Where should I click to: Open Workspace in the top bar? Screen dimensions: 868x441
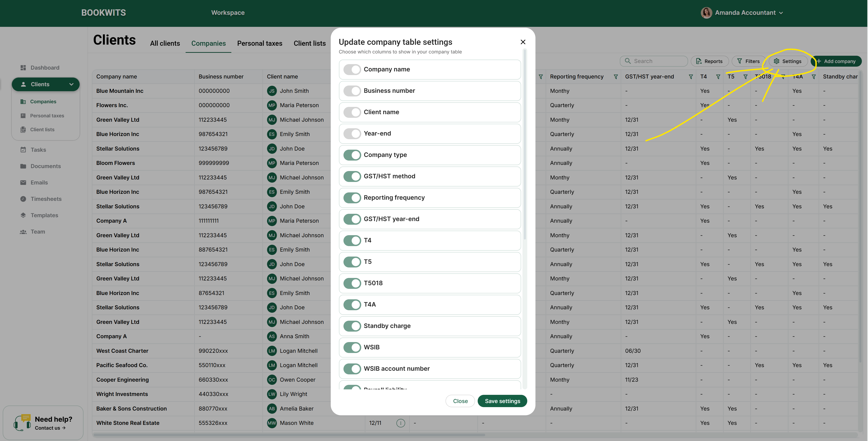point(228,13)
